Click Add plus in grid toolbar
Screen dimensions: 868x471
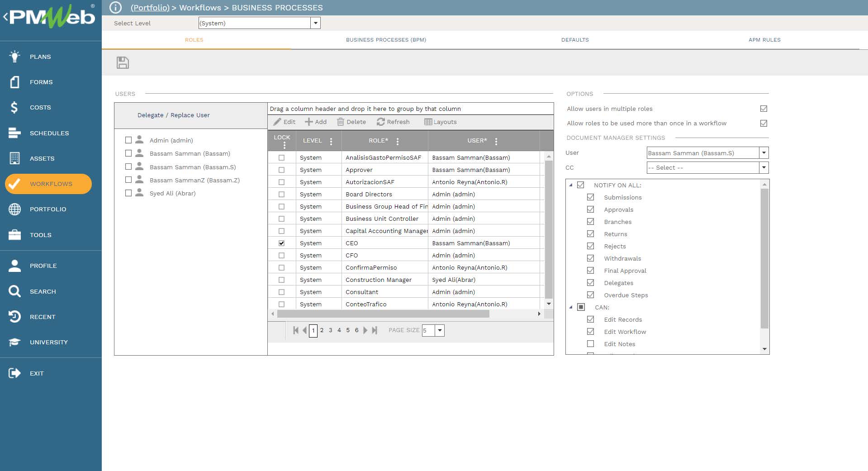tap(316, 122)
